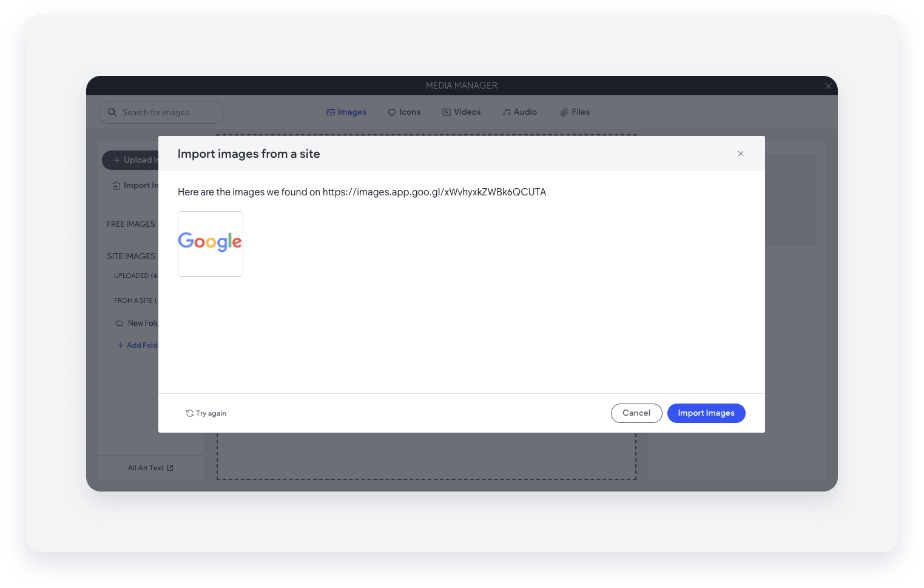Click the import icon in the sidebar

pos(116,186)
